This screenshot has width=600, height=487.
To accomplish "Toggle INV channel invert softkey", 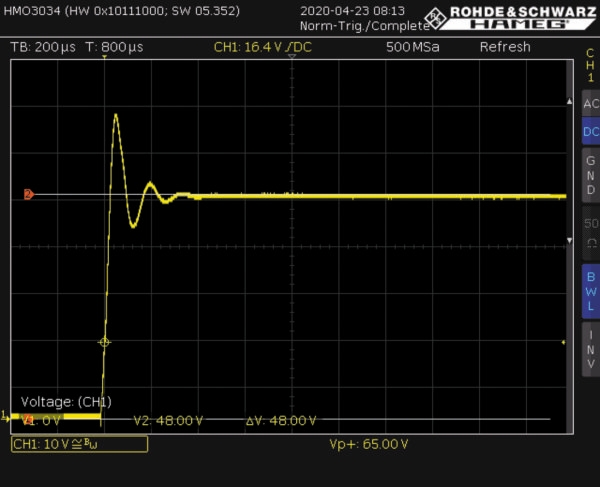I will pyautogui.click(x=591, y=349).
